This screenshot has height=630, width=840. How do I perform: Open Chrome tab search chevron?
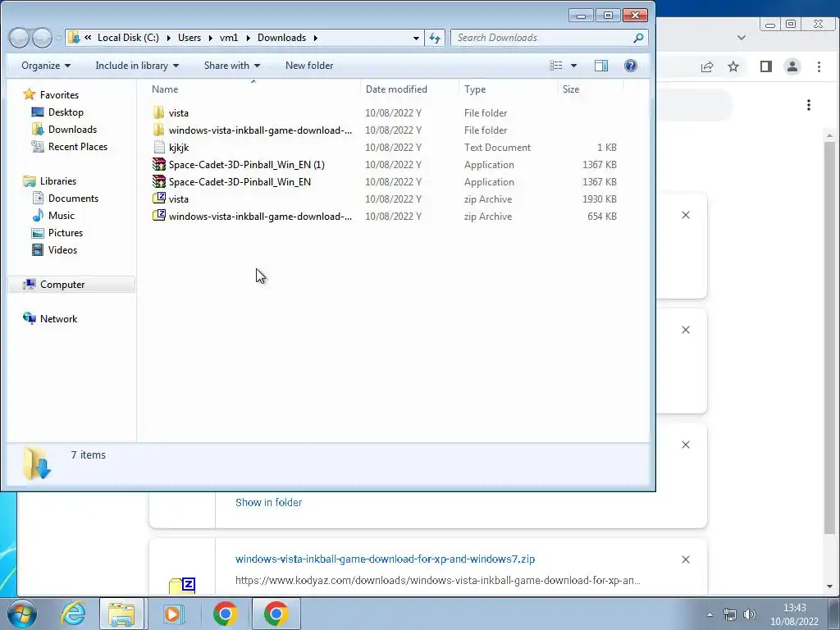[742, 38]
